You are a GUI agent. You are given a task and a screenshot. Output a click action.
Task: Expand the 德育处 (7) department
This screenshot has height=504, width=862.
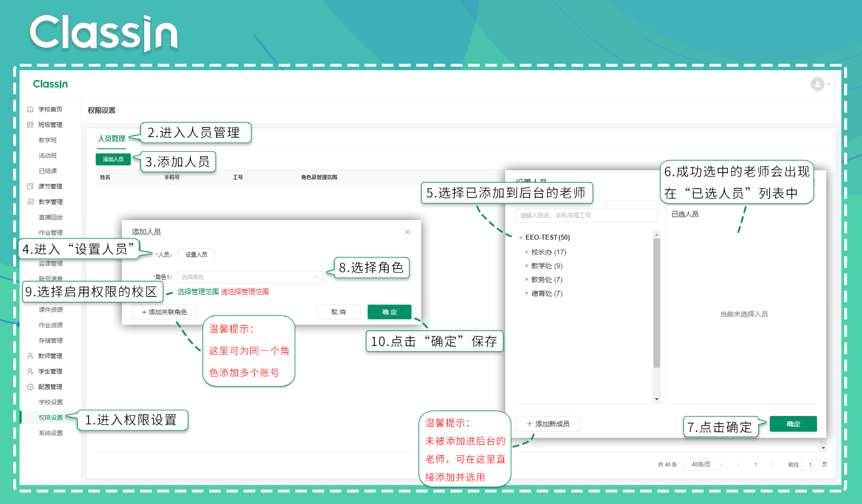(x=526, y=293)
